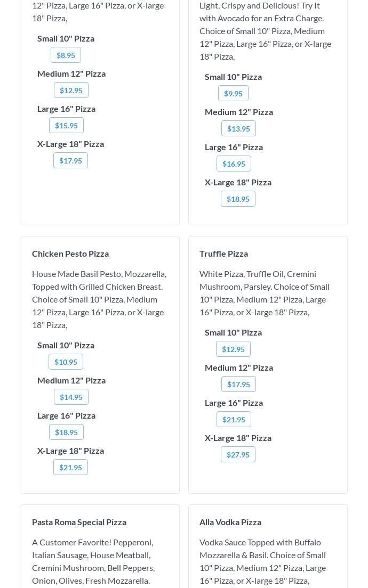Pick the $16.95 Large 16" pizza price

point(234,164)
